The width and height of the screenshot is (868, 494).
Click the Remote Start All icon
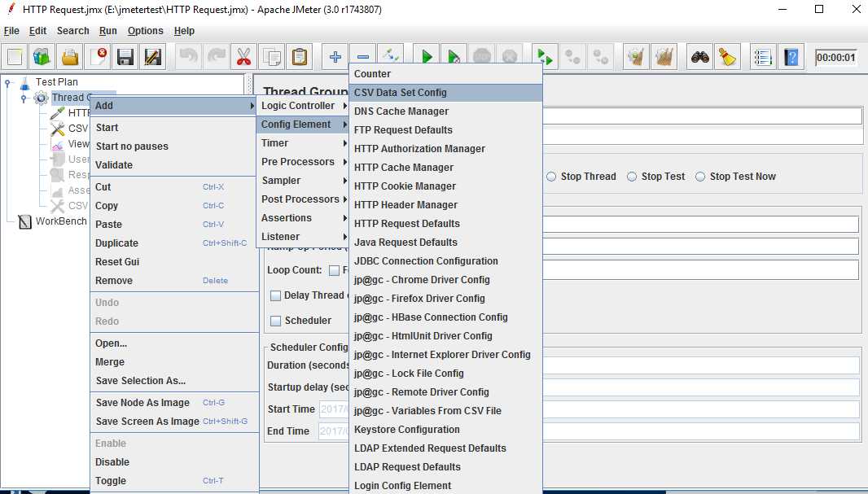pos(545,57)
